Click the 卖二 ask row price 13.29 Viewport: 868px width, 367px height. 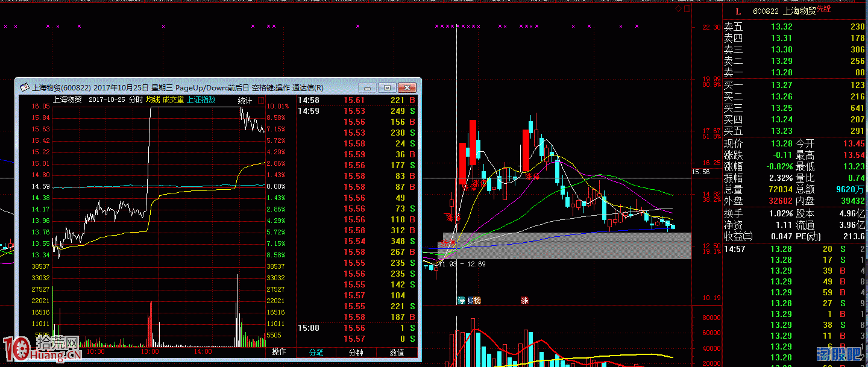(x=782, y=61)
